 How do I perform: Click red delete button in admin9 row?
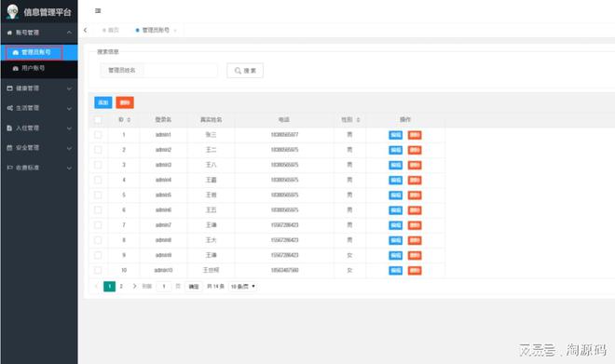(415, 255)
